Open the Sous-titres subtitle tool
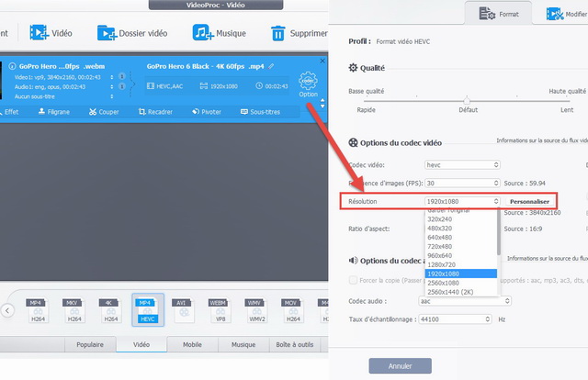 click(260, 112)
